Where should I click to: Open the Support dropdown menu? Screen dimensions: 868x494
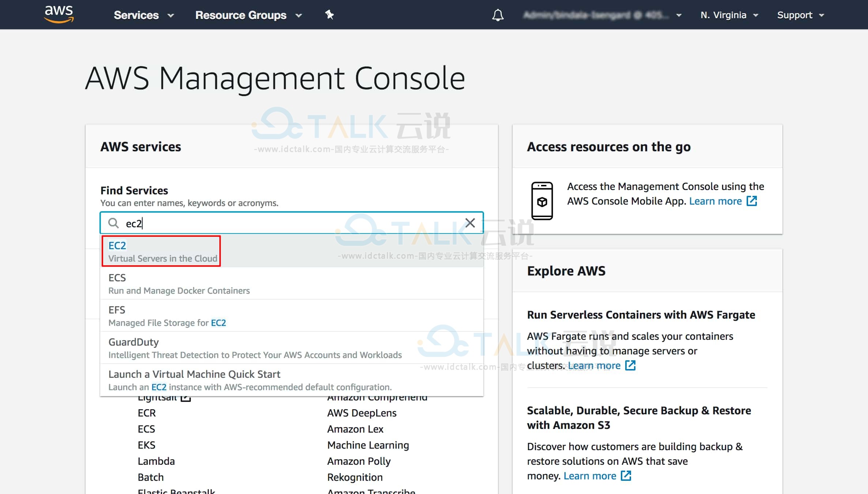800,15
